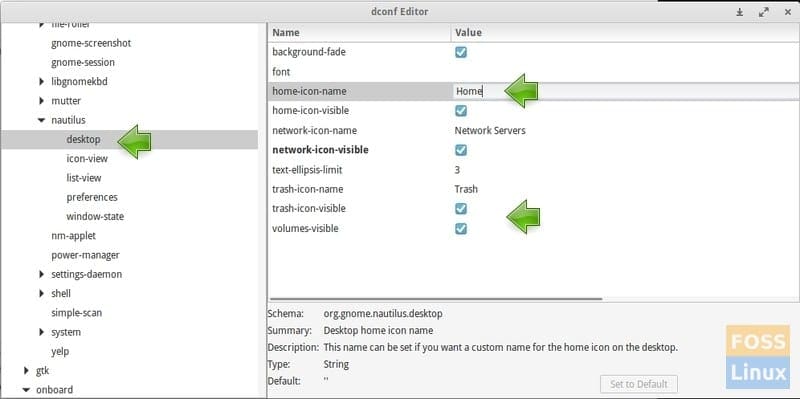
Task: Select the simple-scan entry
Action: 77,313
